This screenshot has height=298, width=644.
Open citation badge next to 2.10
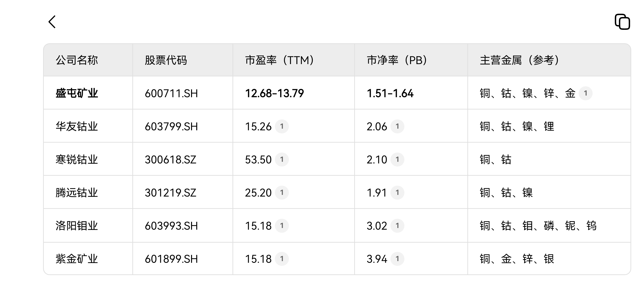pos(397,159)
